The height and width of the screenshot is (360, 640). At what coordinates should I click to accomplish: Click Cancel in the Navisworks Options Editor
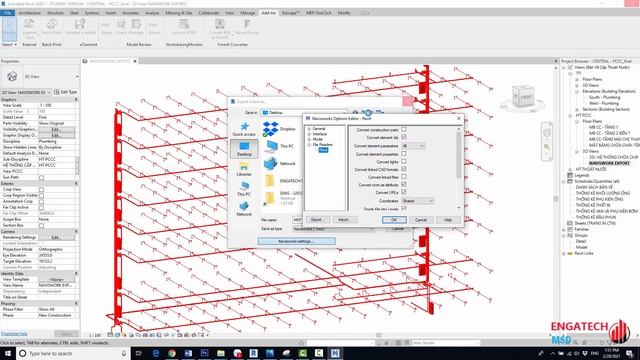coord(421,220)
